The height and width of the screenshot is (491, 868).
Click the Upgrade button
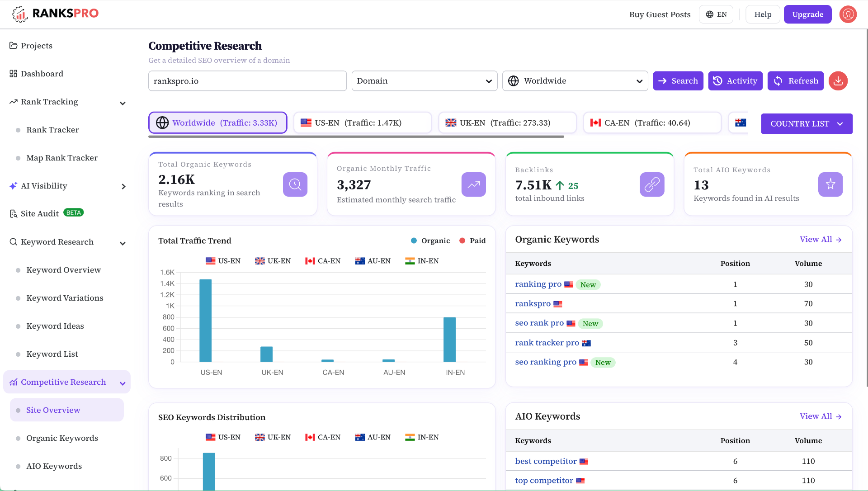[x=807, y=14]
